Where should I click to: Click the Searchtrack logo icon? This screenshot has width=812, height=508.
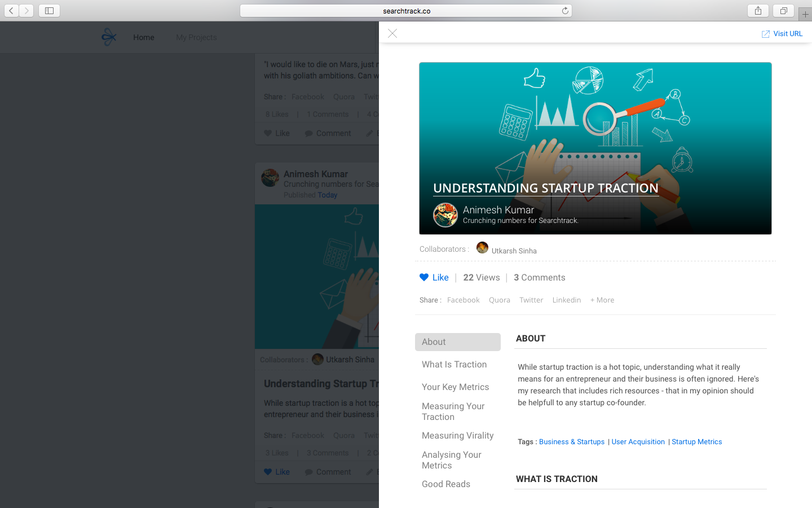coord(109,37)
